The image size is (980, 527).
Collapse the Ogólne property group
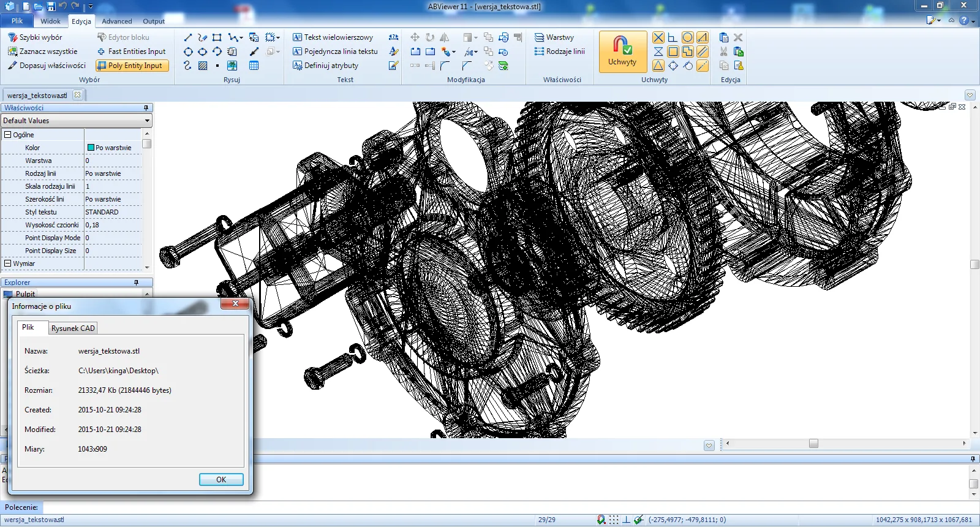pos(8,135)
